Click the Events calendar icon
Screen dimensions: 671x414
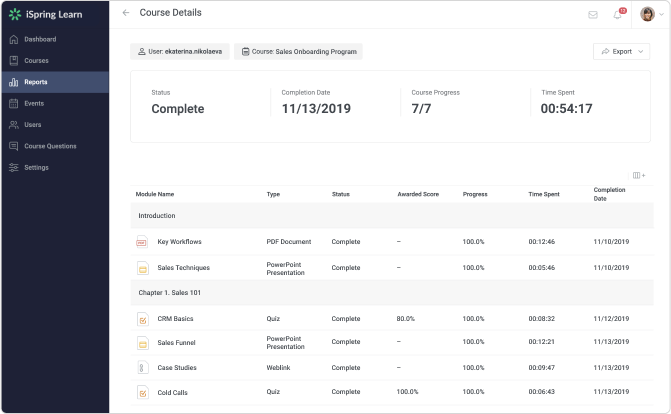tap(14, 104)
